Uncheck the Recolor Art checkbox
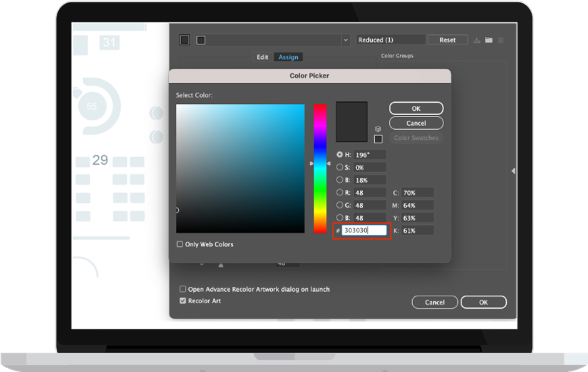Viewport: 588px width, 372px height. pos(183,301)
